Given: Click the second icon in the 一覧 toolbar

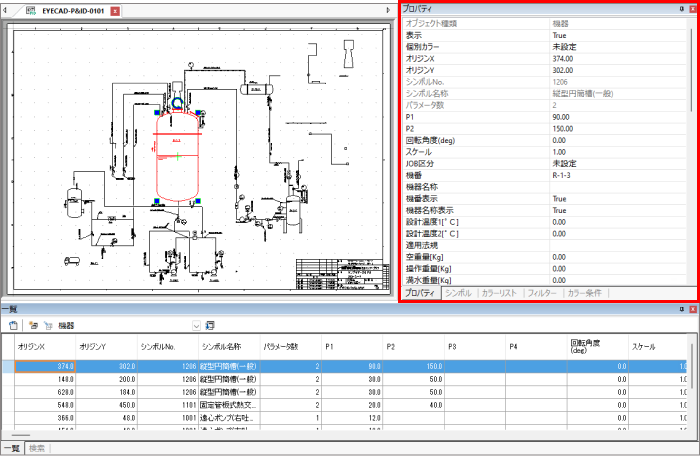Looking at the screenshot, I should pyautogui.click(x=33, y=325).
